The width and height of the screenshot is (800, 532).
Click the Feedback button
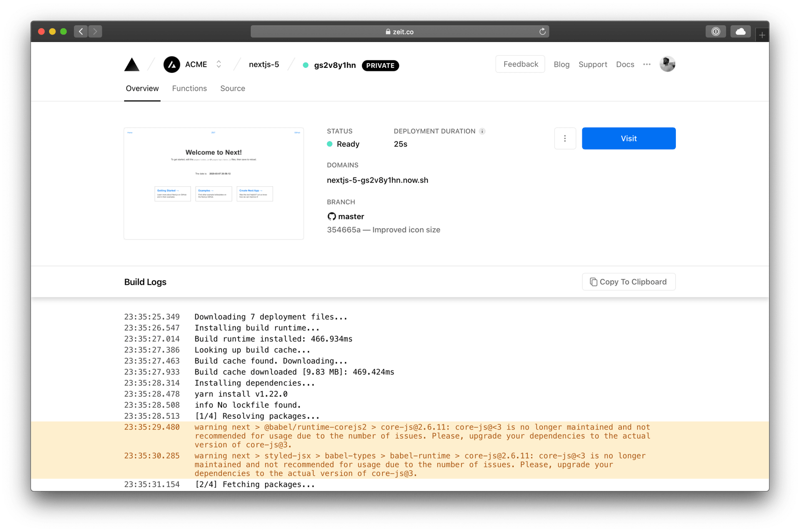coord(520,64)
